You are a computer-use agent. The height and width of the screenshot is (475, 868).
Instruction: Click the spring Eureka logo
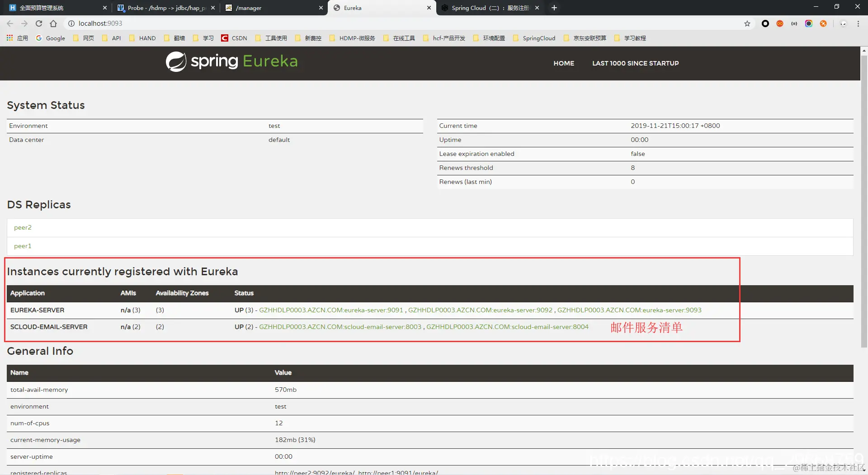tap(231, 61)
